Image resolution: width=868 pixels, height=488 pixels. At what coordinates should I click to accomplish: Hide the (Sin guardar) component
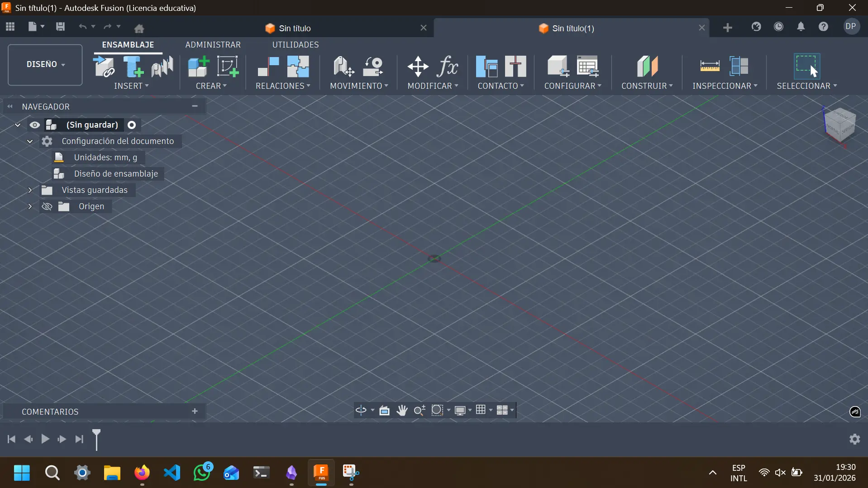35,125
